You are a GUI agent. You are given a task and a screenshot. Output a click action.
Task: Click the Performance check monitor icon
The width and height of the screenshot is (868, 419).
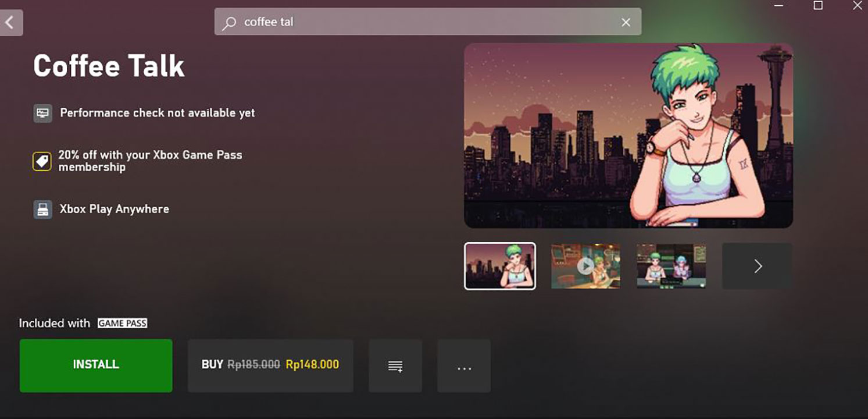[42, 113]
